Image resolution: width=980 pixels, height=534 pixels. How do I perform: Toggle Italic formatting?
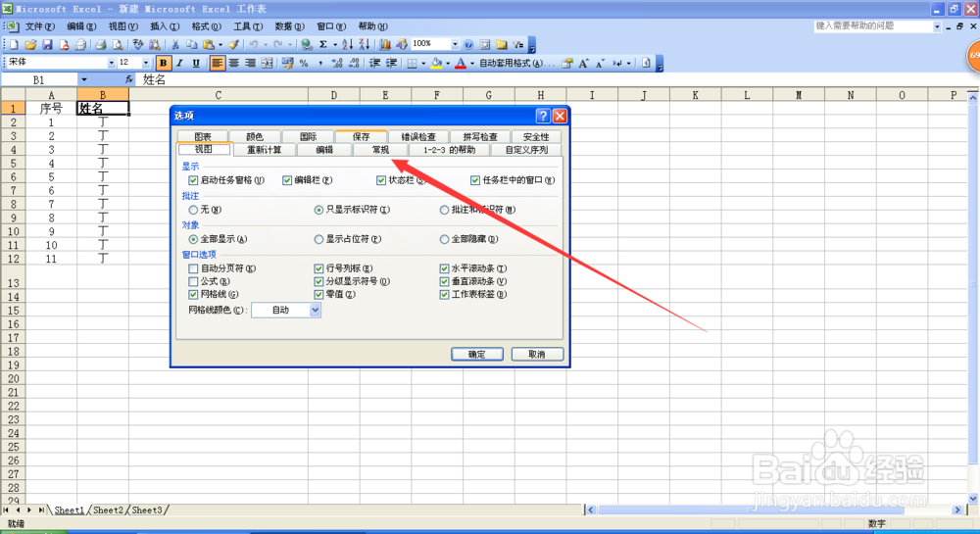pos(180,63)
